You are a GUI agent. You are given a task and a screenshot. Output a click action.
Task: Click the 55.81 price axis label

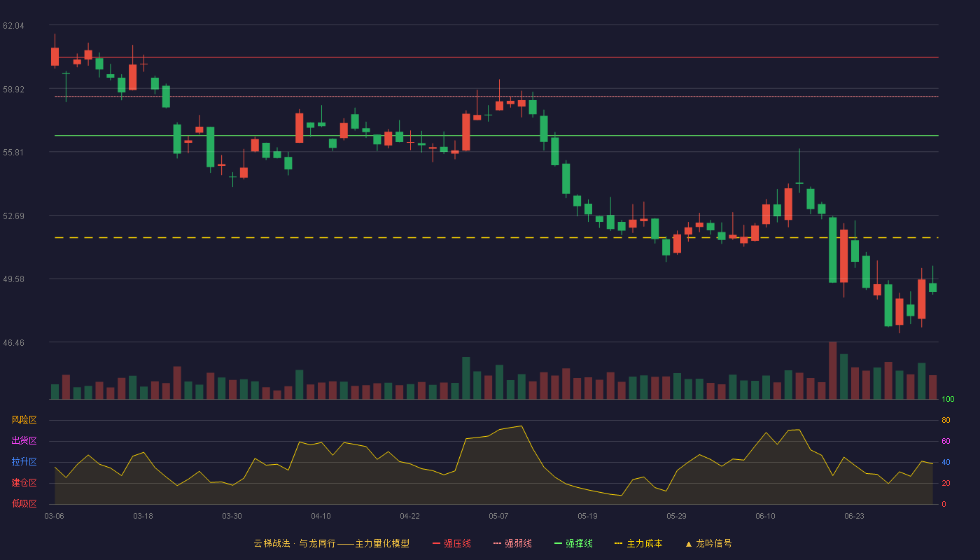point(13,153)
